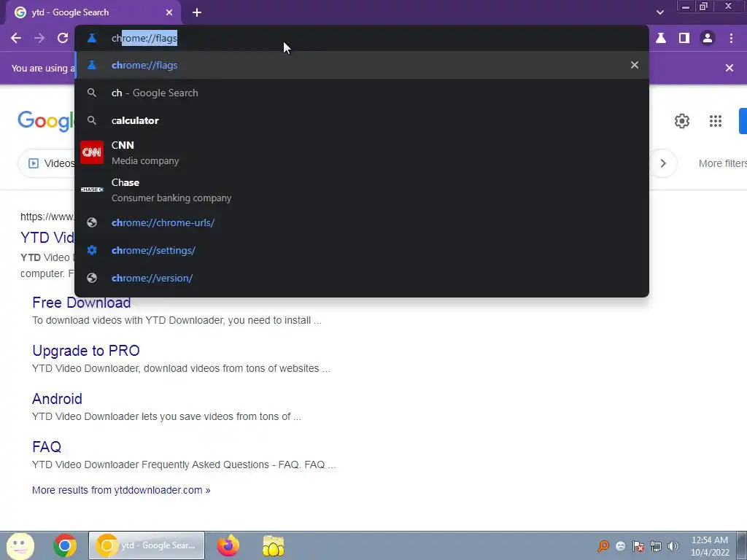The height and width of the screenshot is (560, 747).
Task: Click the address bar text field
Action: (362, 38)
